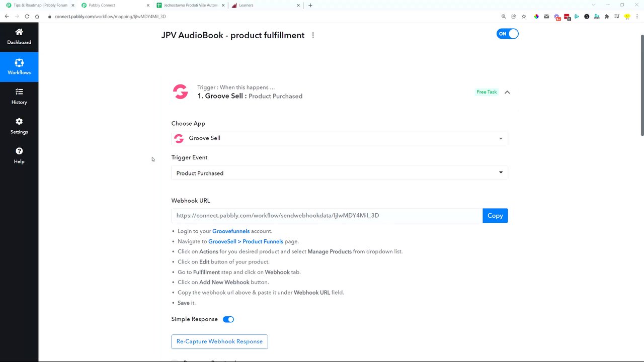Click the page vertical scrollbar

pos(642,85)
